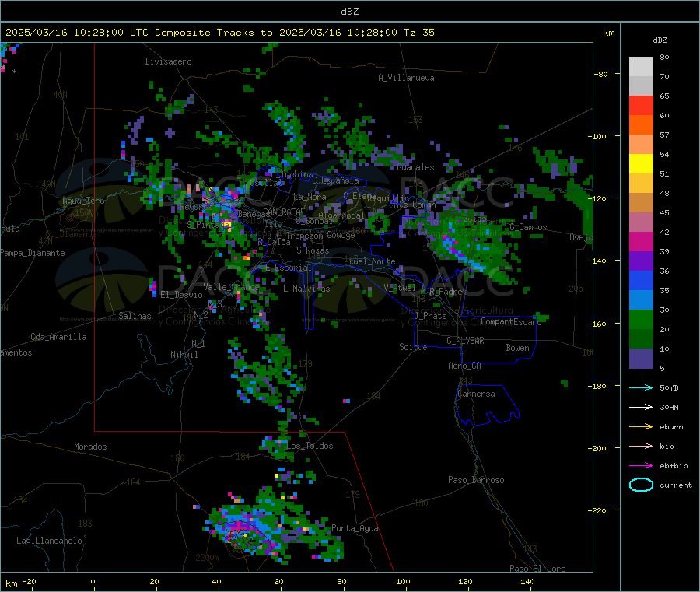Click the Cda_Amarilla map label
The width and height of the screenshot is (700, 592).
tap(58, 337)
